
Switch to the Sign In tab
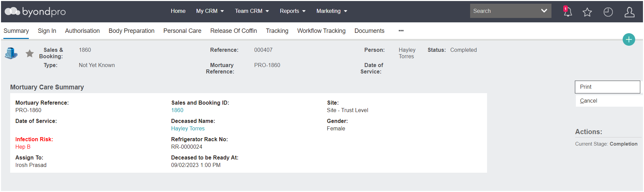(x=47, y=31)
